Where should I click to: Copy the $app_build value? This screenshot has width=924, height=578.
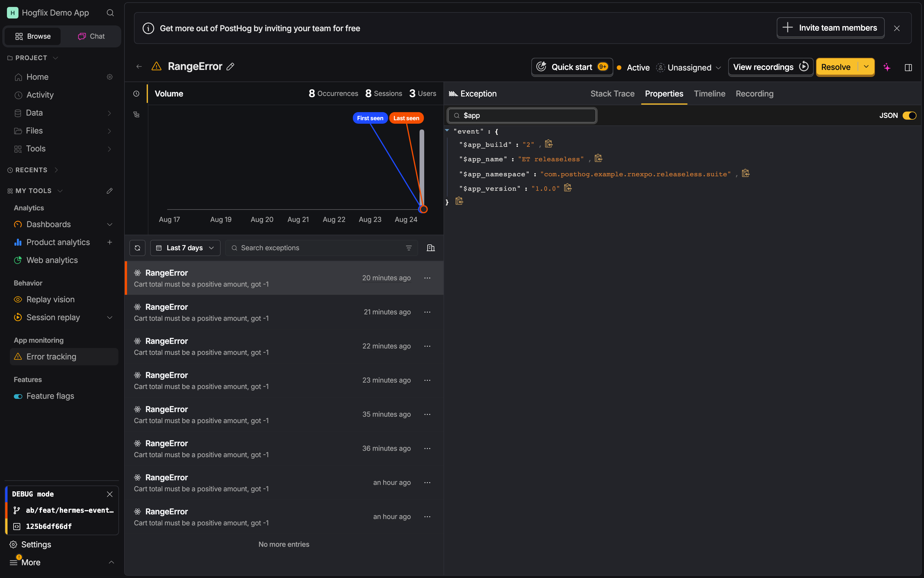[x=549, y=144]
